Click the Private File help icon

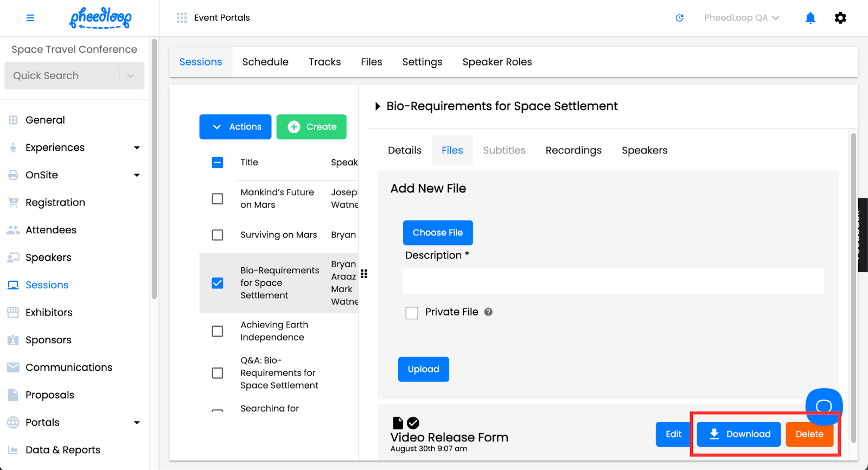488,312
